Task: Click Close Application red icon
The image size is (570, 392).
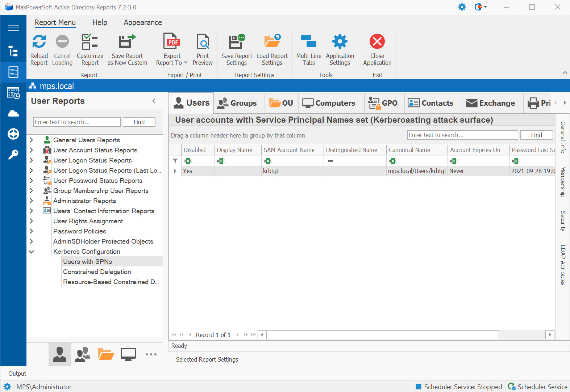Action: pos(377,41)
